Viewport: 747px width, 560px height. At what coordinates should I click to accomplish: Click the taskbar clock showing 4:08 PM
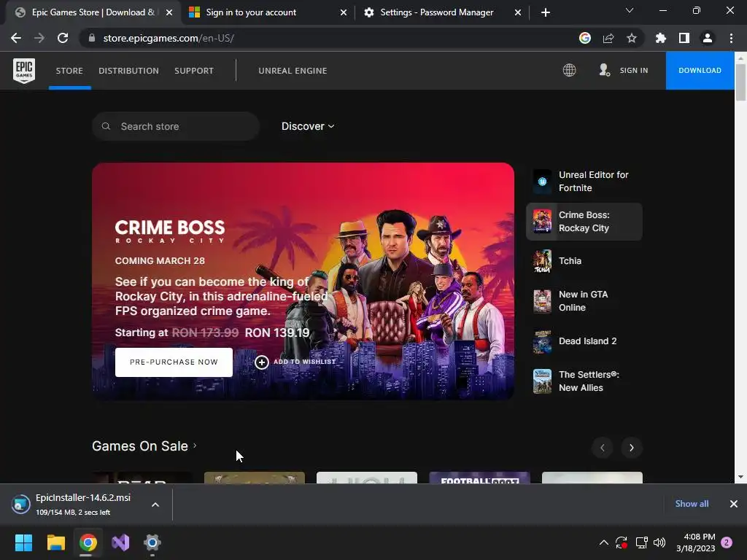(x=696, y=542)
